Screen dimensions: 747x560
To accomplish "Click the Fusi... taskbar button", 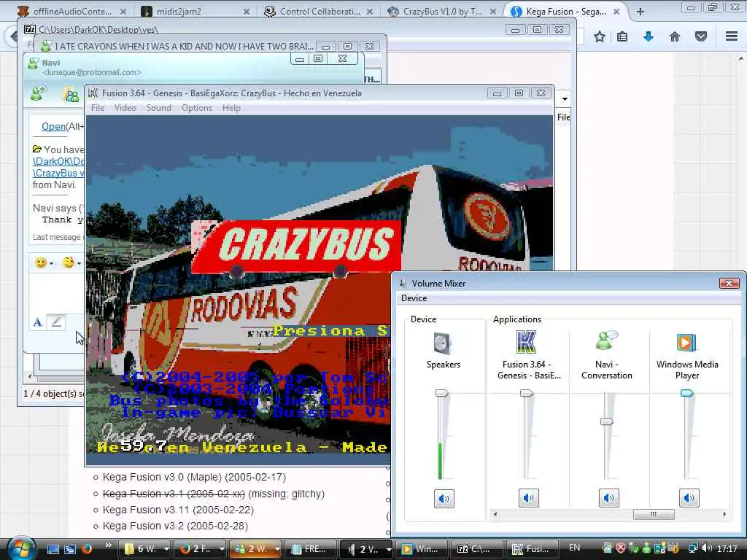I will [532, 549].
